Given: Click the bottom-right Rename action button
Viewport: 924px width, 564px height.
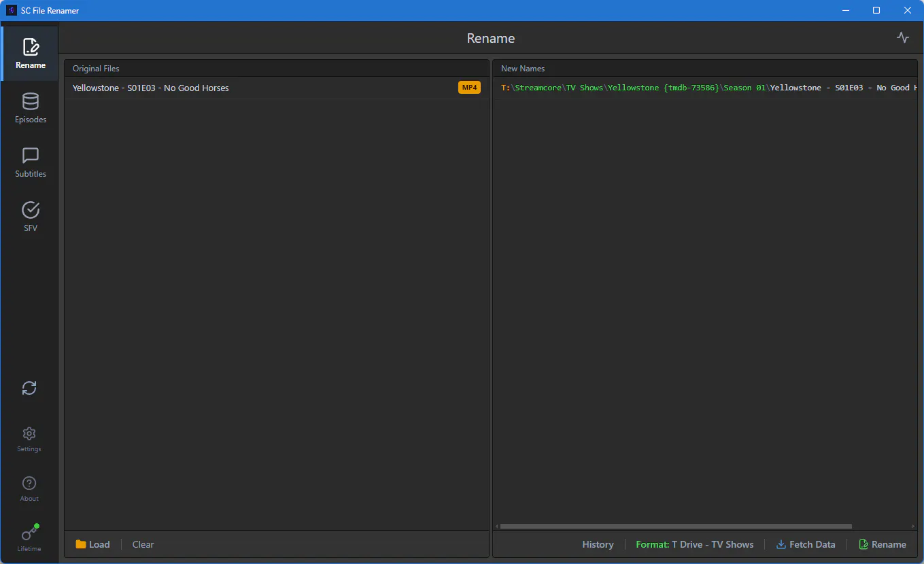Looking at the screenshot, I should pos(883,544).
